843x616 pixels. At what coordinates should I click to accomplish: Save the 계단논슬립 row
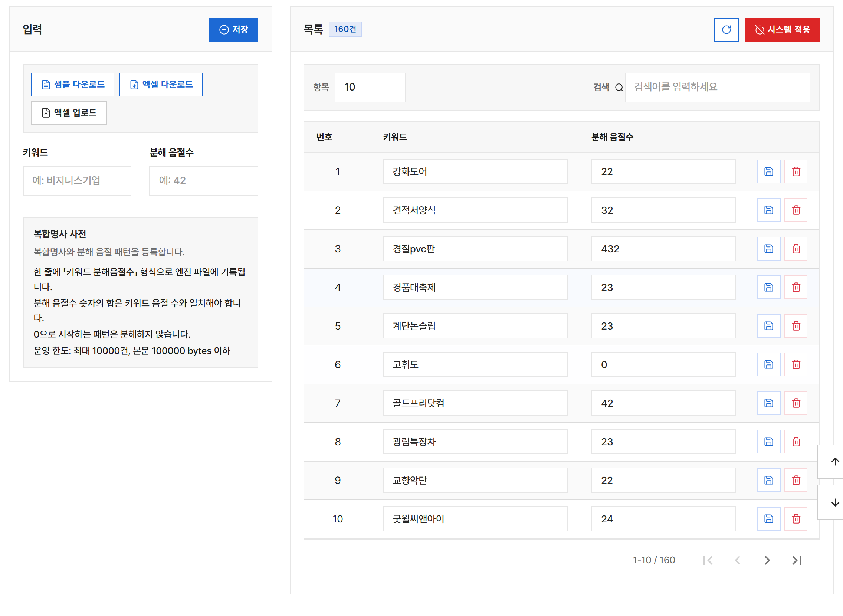(x=768, y=326)
